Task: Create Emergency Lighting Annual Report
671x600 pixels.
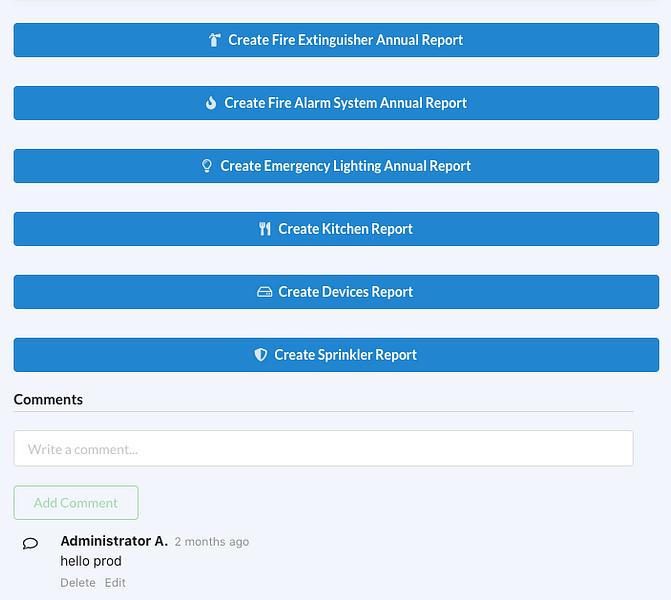Action: (x=336, y=166)
